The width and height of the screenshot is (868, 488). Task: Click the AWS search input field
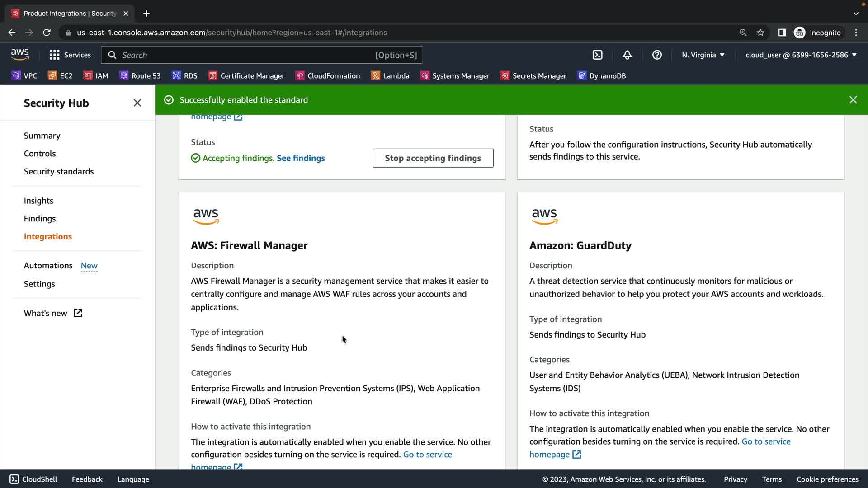244,55
